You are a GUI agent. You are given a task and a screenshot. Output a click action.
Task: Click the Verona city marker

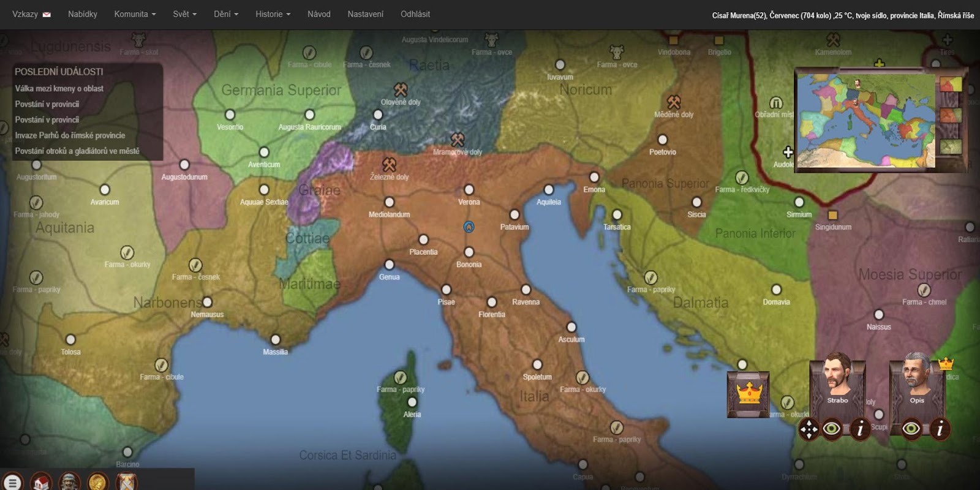[x=469, y=190]
